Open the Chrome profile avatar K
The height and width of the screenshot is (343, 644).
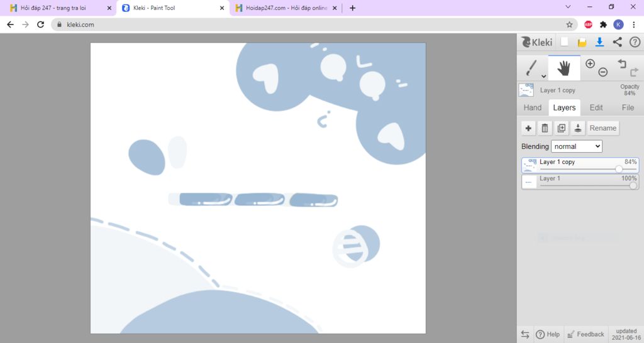pos(618,24)
